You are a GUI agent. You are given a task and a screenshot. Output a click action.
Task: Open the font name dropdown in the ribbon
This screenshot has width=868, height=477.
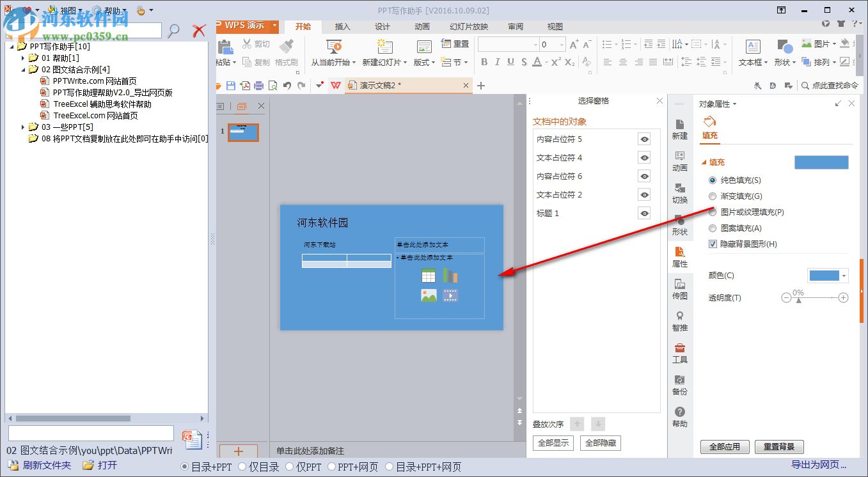pyautogui.click(x=535, y=45)
